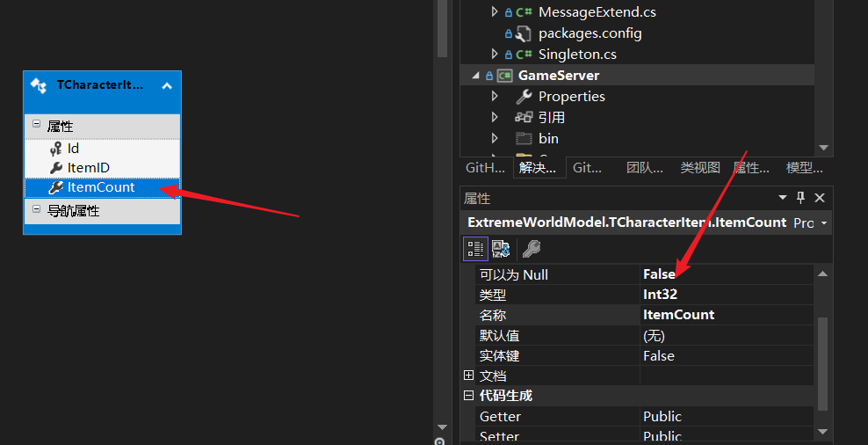Open MessageExtend.cs in Solution Explorer
The image size is (868, 445).
coord(597,12)
